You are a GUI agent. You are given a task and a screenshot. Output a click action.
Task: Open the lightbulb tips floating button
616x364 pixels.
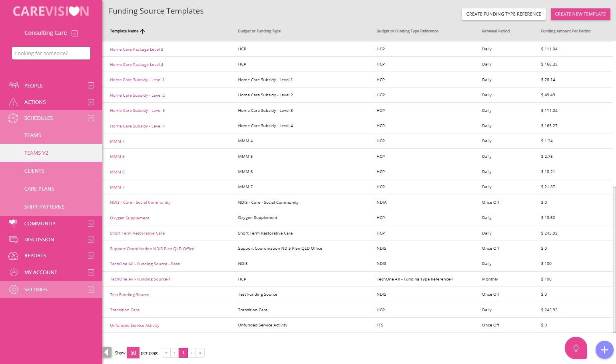click(x=576, y=348)
